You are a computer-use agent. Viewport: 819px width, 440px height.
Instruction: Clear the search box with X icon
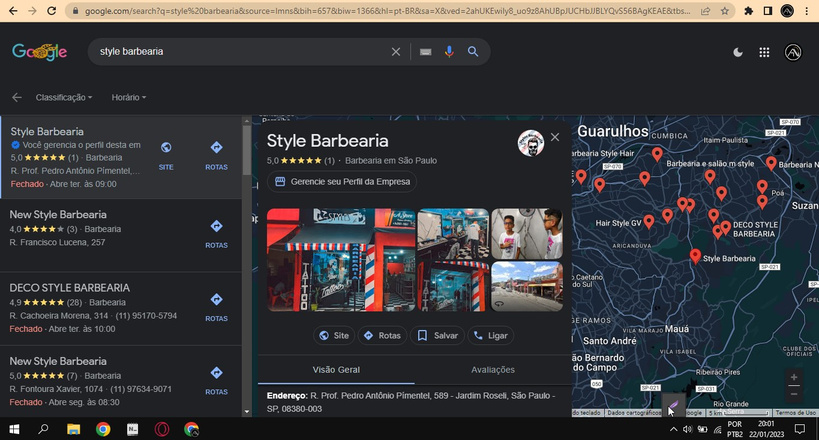(396, 52)
